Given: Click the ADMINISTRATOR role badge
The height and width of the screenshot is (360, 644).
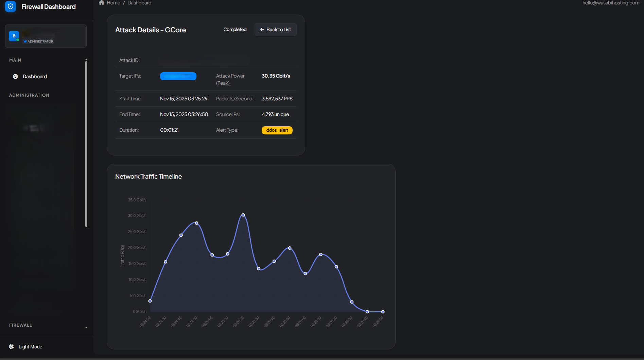Looking at the screenshot, I should click(38, 42).
